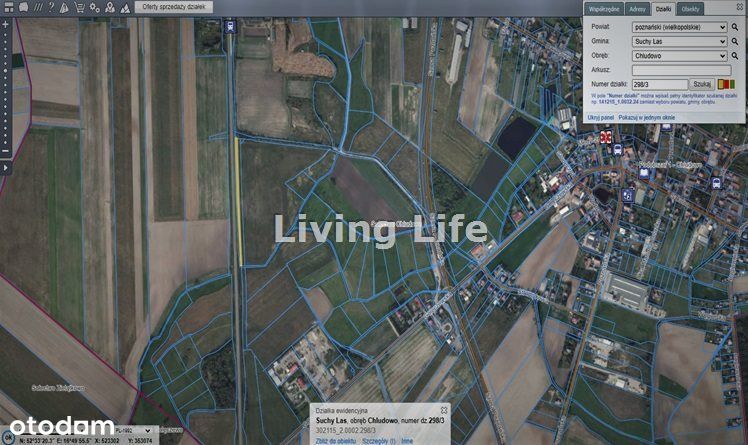Select the Działki tab
Screen dimensions: 748x445
pyautogui.click(x=663, y=9)
